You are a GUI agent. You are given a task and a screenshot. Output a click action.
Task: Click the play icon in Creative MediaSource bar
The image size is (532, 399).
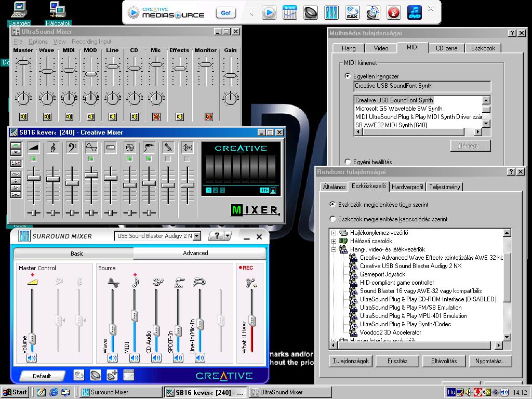point(269,13)
